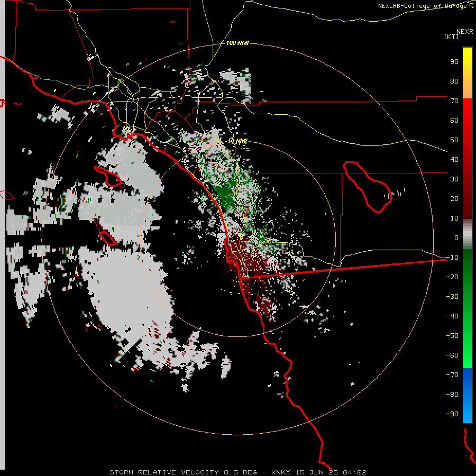The image size is (476, 476).
Task: Click the -60 value on the velocity scale
Action: 452,355
